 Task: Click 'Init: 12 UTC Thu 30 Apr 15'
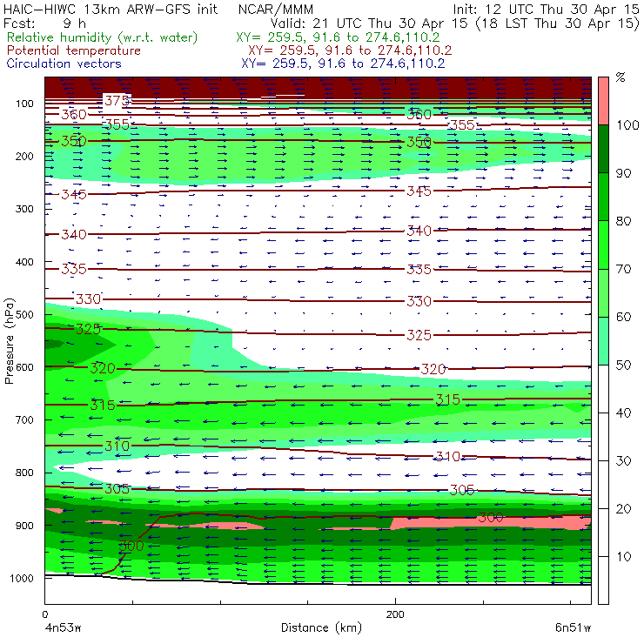click(x=547, y=9)
